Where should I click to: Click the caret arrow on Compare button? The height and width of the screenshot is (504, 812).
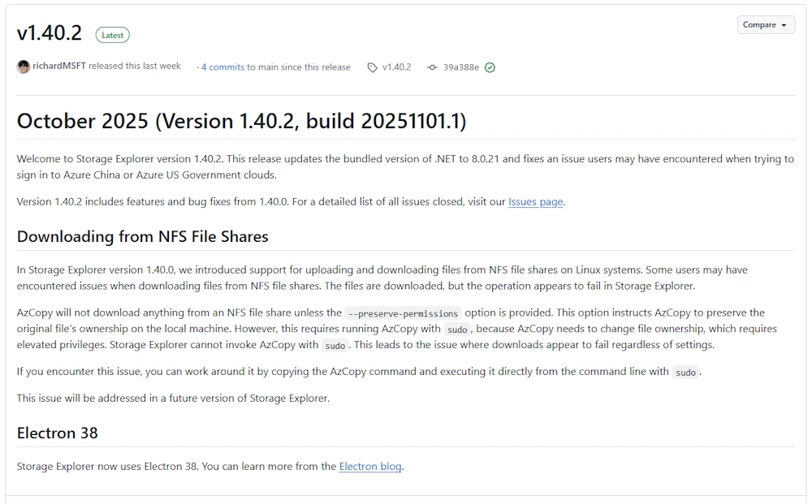coord(784,26)
